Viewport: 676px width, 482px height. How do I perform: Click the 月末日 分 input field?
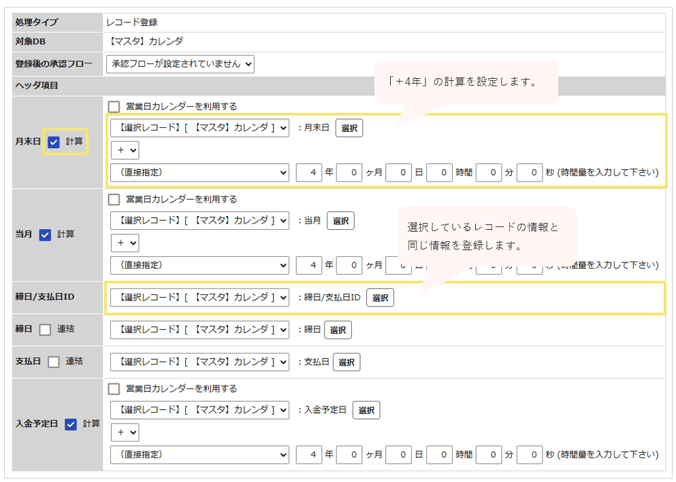pyautogui.click(x=488, y=172)
